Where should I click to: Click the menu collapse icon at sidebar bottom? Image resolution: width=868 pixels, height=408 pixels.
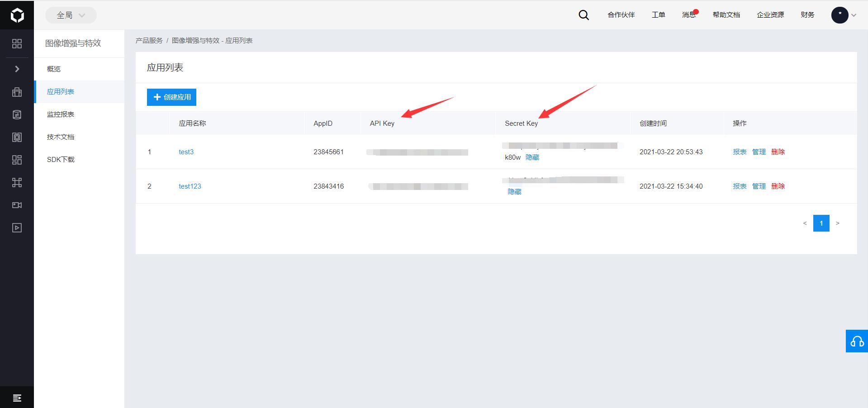click(x=17, y=398)
